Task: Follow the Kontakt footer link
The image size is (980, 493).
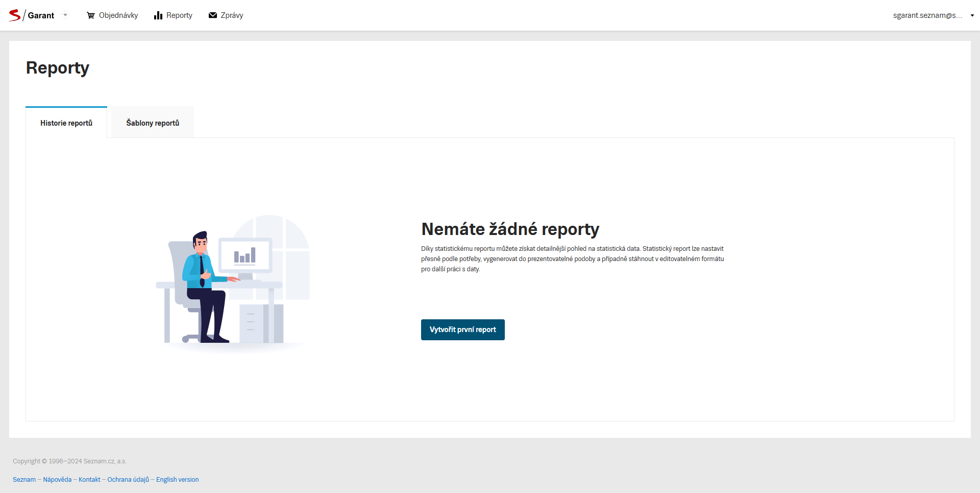Action: click(x=89, y=480)
